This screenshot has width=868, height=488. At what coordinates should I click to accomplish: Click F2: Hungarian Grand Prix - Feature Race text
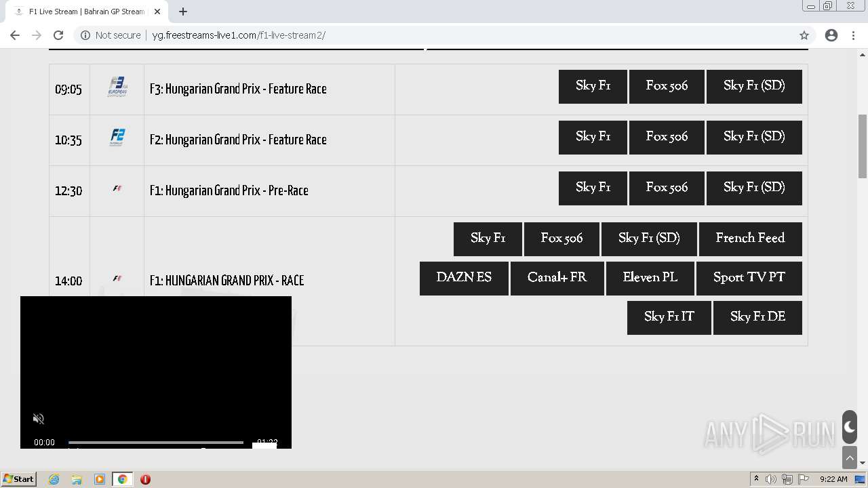point(238,140)
